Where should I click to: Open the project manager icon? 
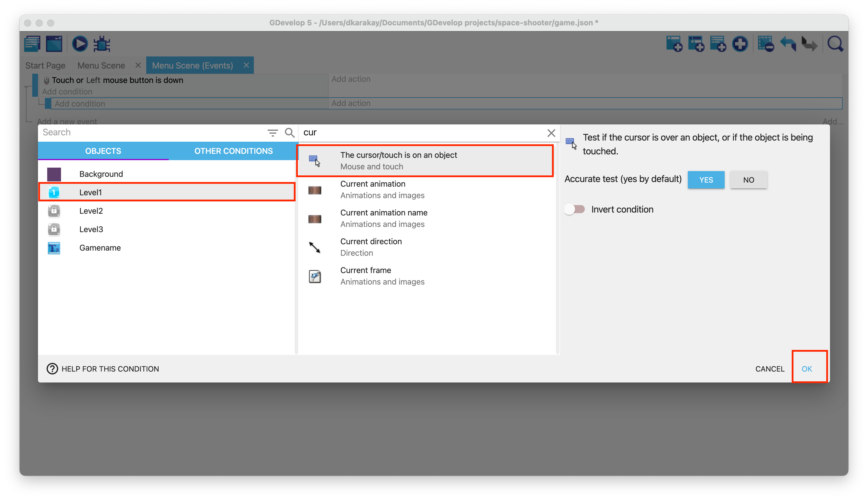pos(32,44)
